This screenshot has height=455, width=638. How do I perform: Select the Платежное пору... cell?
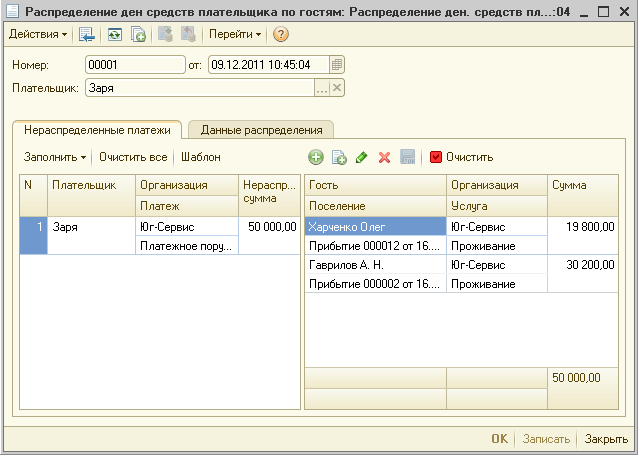point(187,246)
